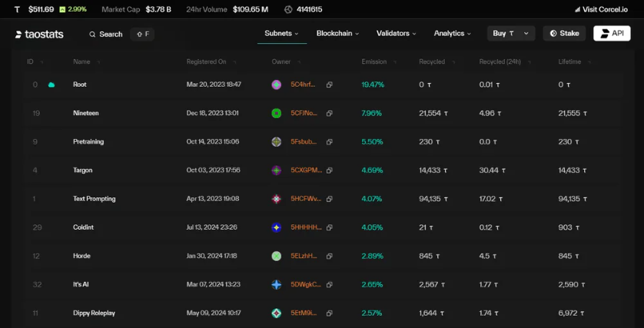This screenshot has height=328, width=644.
Task: Open owner address 5C4hrf link
Action: pos(304,84)
